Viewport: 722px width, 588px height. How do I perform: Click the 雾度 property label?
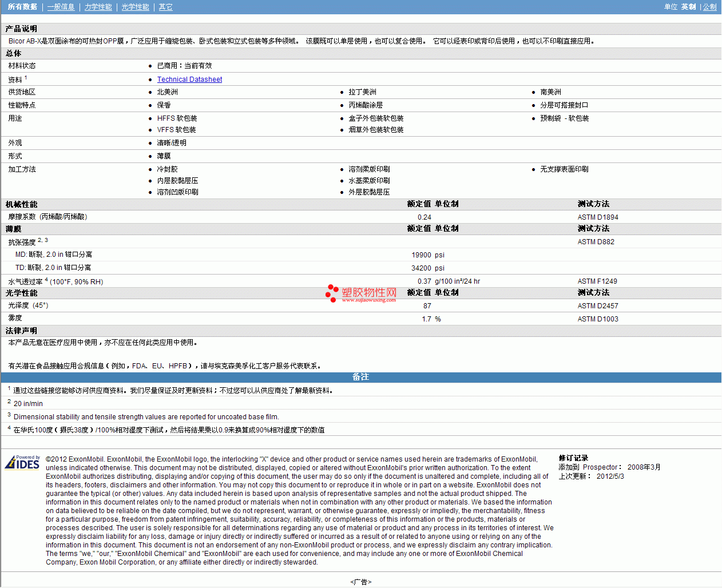coord(15,318)
